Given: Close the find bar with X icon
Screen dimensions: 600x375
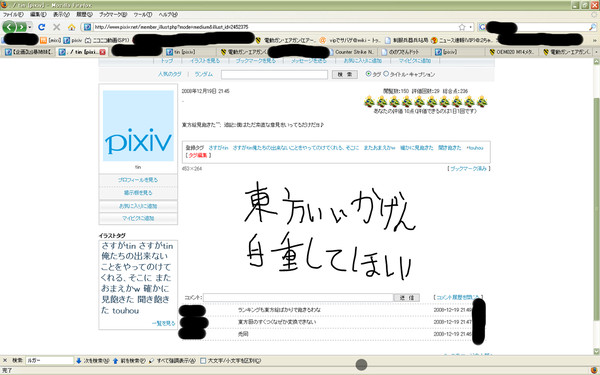Looking at the screenshot, I should click(x=5, y=360).
